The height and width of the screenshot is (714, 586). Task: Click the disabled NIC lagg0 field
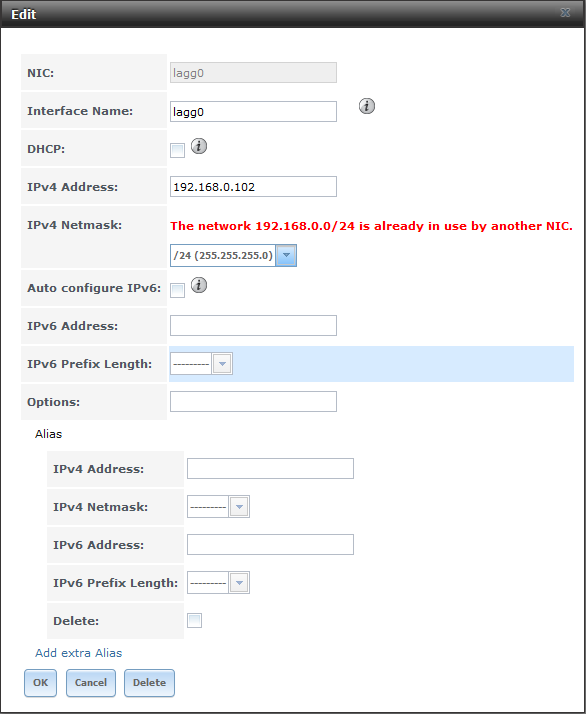pos(253,73)
